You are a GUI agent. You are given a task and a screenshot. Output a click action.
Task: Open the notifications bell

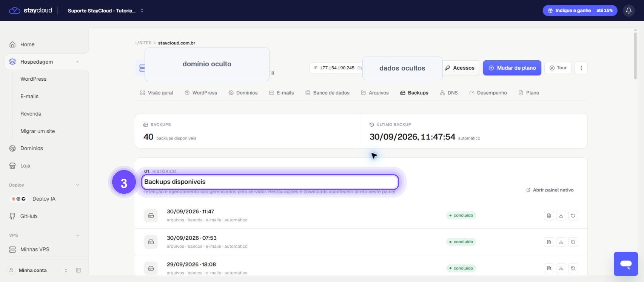[629, 11]
